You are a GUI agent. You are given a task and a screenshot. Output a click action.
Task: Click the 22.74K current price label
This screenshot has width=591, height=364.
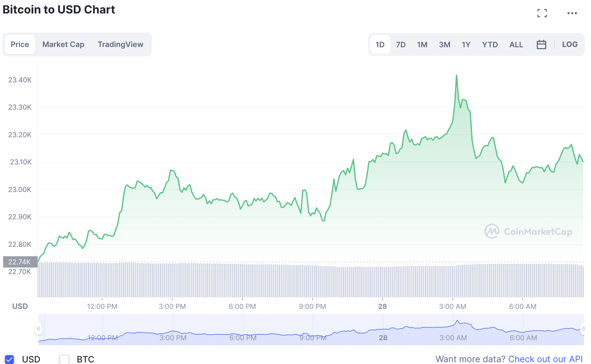pos(20,262)
